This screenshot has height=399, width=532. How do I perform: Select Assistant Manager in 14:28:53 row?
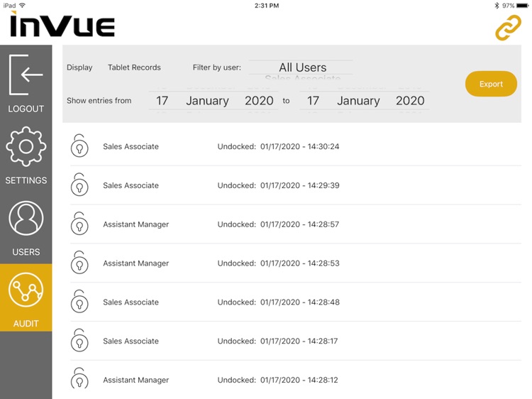(136, 263)
